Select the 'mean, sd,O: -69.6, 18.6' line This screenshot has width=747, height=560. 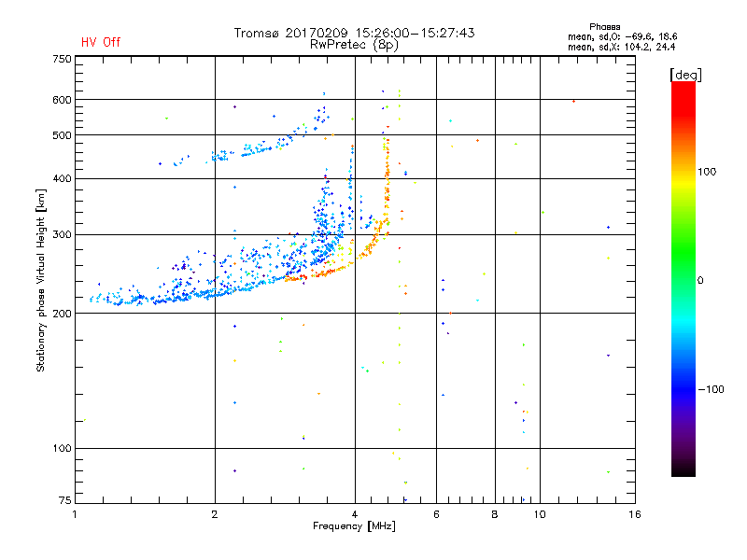(x=622, y=36)
